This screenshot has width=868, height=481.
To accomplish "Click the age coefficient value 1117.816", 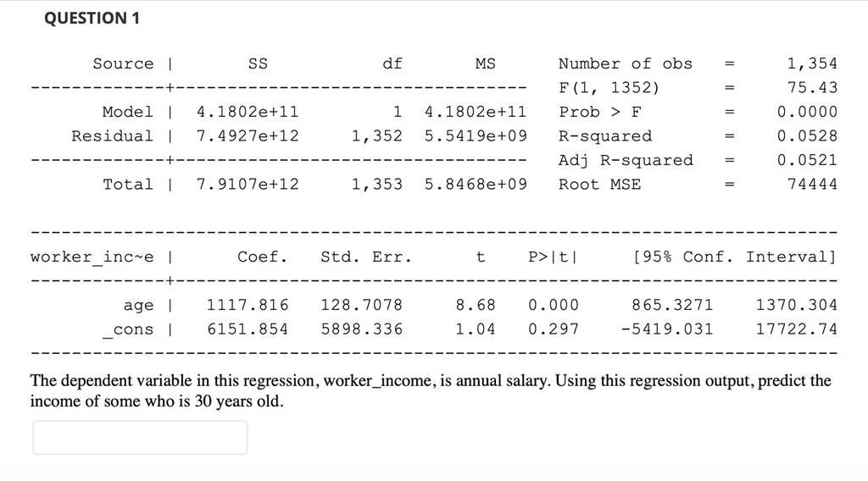I will (248, 305).
